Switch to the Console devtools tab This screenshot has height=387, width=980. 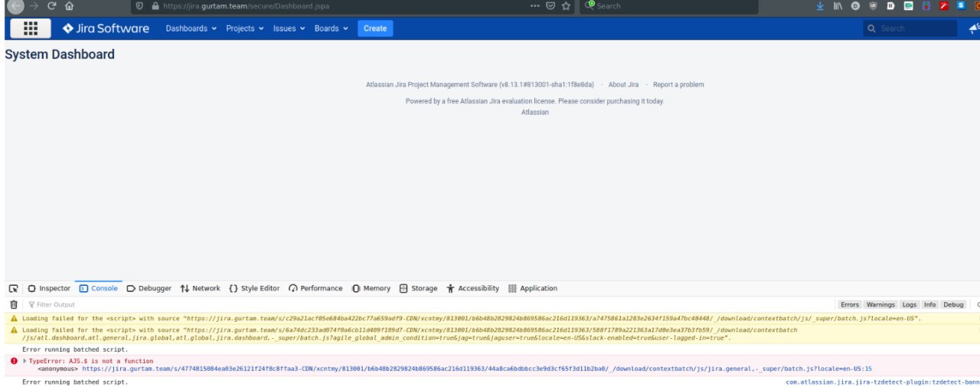click(x=99, y=288)
